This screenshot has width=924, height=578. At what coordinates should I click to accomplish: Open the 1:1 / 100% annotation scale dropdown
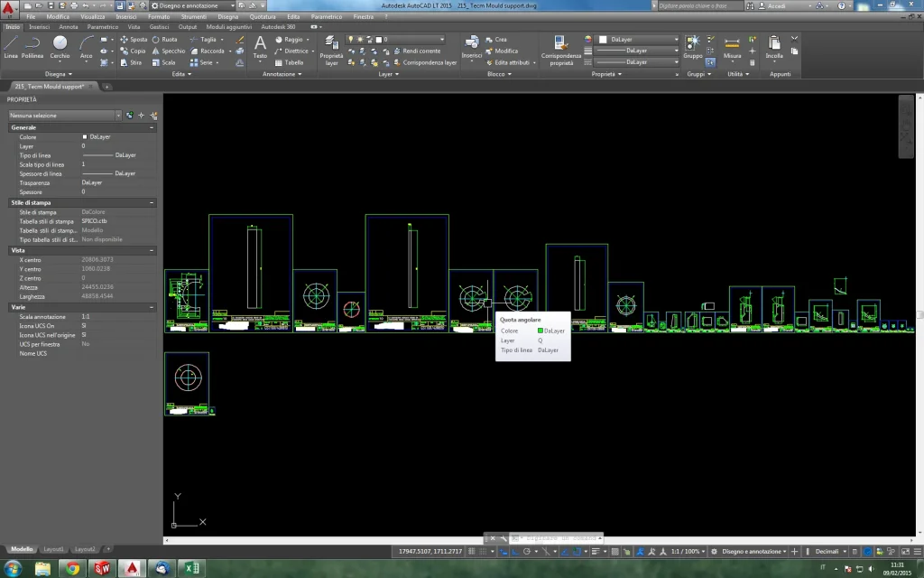688,552
